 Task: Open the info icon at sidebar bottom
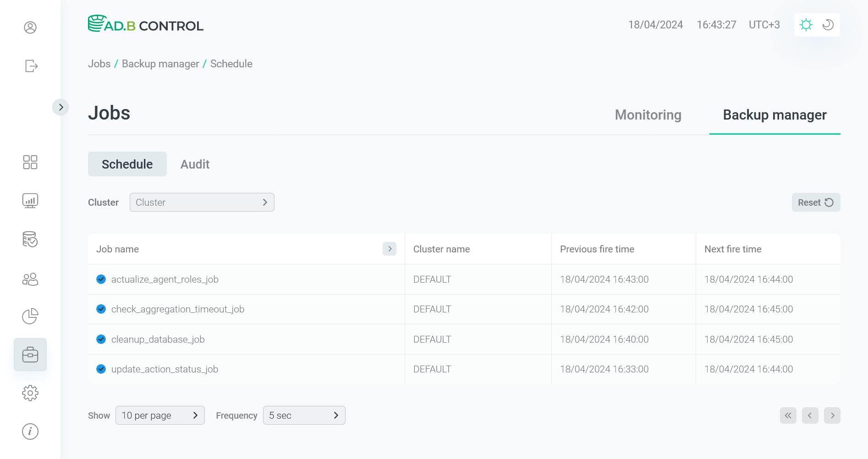coord(30,431)
